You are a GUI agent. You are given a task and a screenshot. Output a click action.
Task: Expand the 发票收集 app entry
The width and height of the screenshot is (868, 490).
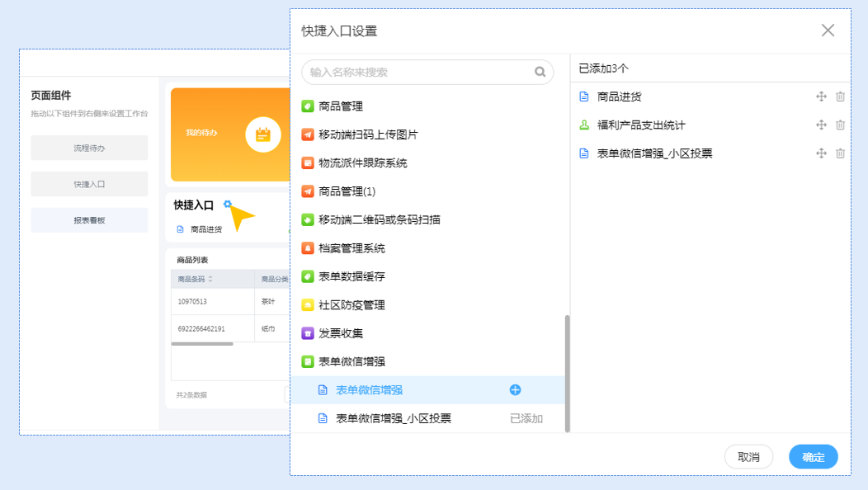click(340, 333)
